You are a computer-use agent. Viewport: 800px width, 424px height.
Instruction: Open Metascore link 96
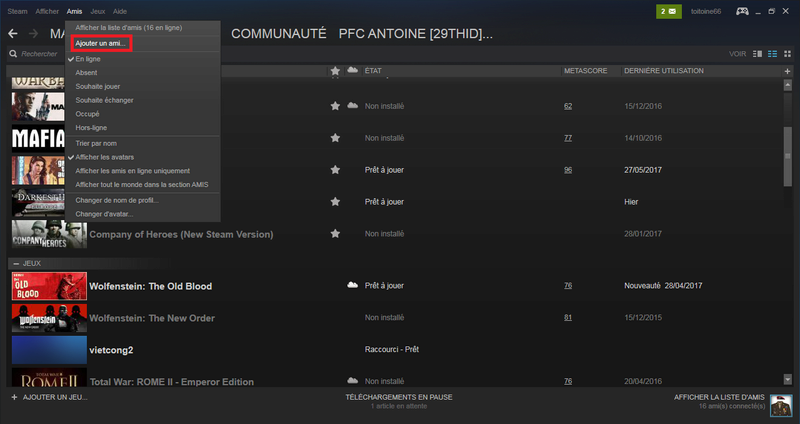(568, 170)
